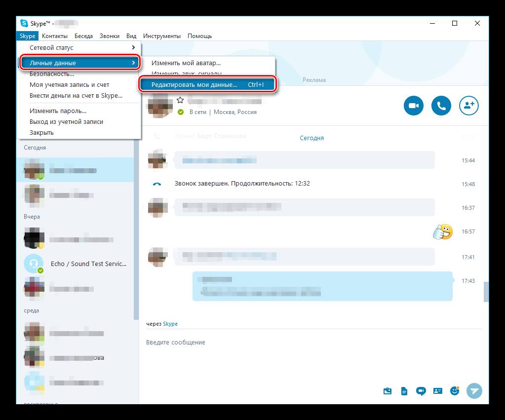
Task: Open the emoticon picker smiley icon
Action: [455, 391]
